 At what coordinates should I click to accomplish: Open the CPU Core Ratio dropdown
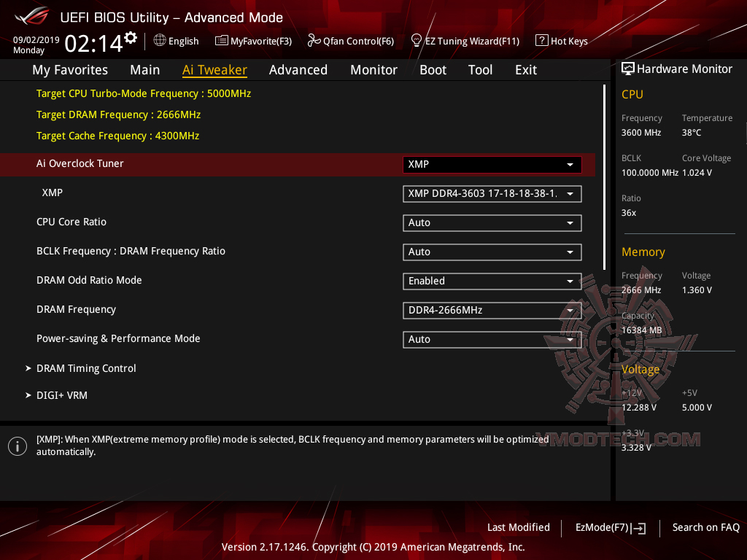coord(492,222)
